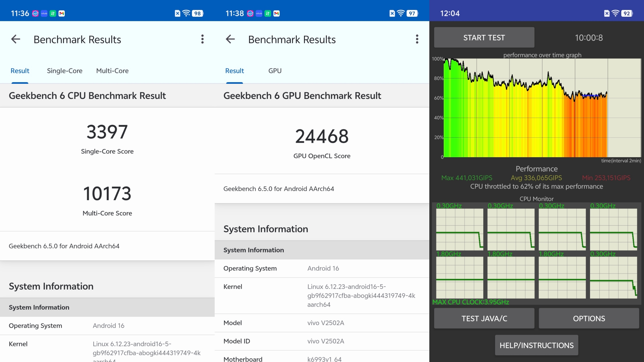
Task: Tap the battery indicator showing 98
Action: (198, 13)
